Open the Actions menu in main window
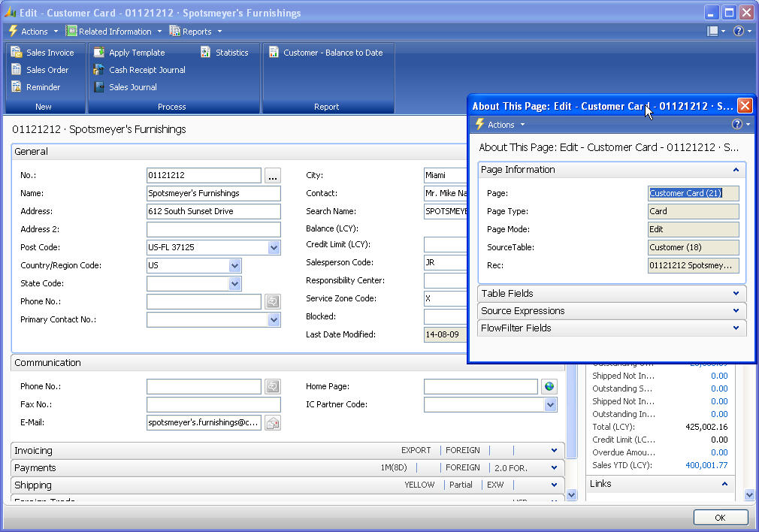759x532 pixels. [x=33, y=32]
